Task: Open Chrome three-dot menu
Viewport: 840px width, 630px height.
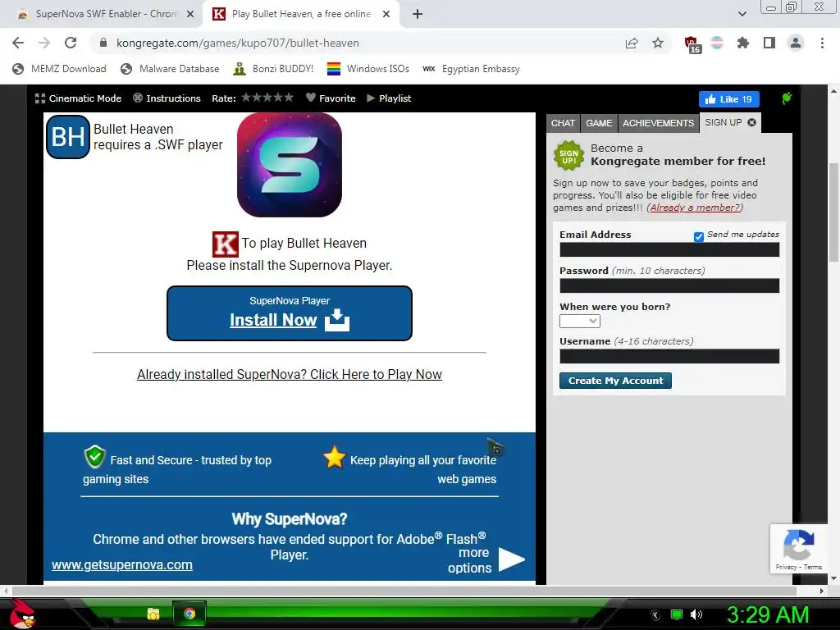Action: pyautogui.click(x=822, y=43)
